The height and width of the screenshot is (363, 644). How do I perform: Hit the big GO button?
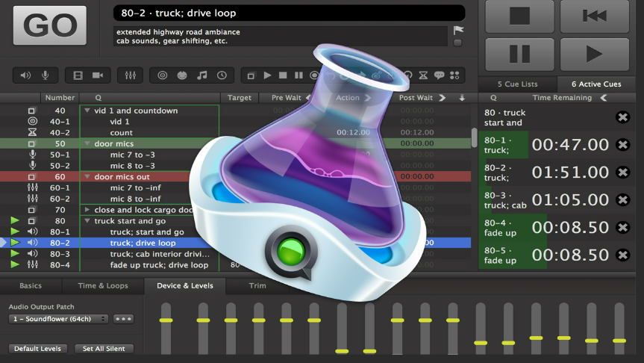tap(50, 25)
